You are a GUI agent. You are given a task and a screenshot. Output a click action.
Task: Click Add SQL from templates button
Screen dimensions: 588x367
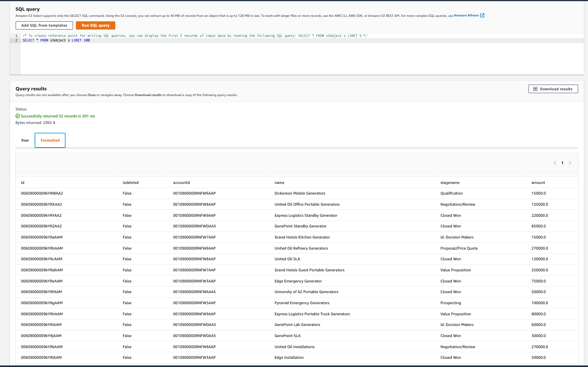tap(44, 25)
